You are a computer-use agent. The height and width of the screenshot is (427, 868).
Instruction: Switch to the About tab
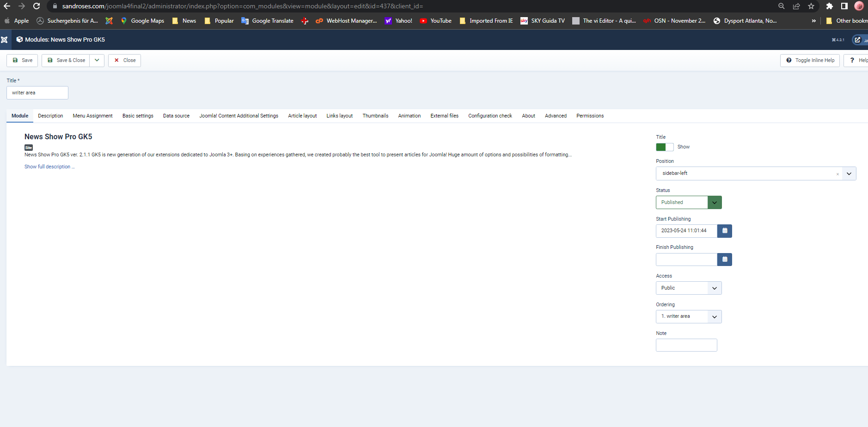(x=528, y=116)
